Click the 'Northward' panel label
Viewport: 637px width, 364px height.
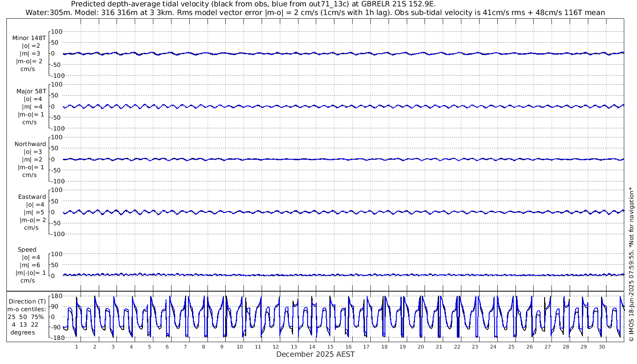(x=30, y=144)
